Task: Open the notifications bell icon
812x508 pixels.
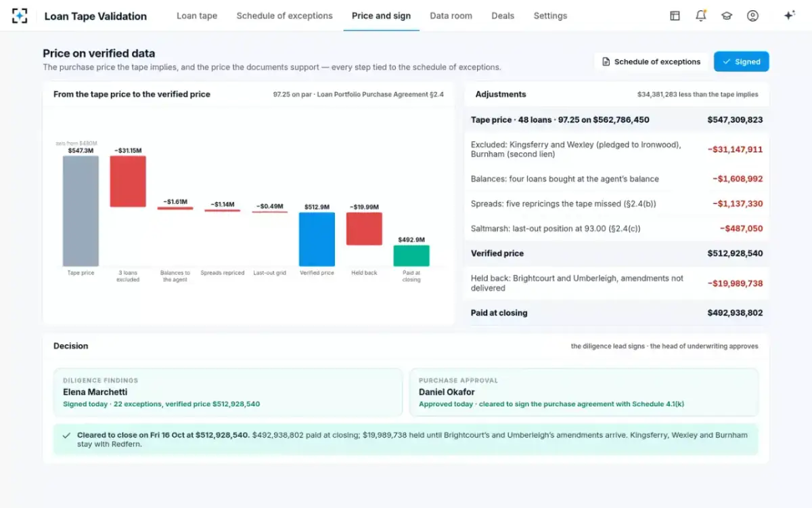Action: tap(701, 16)
